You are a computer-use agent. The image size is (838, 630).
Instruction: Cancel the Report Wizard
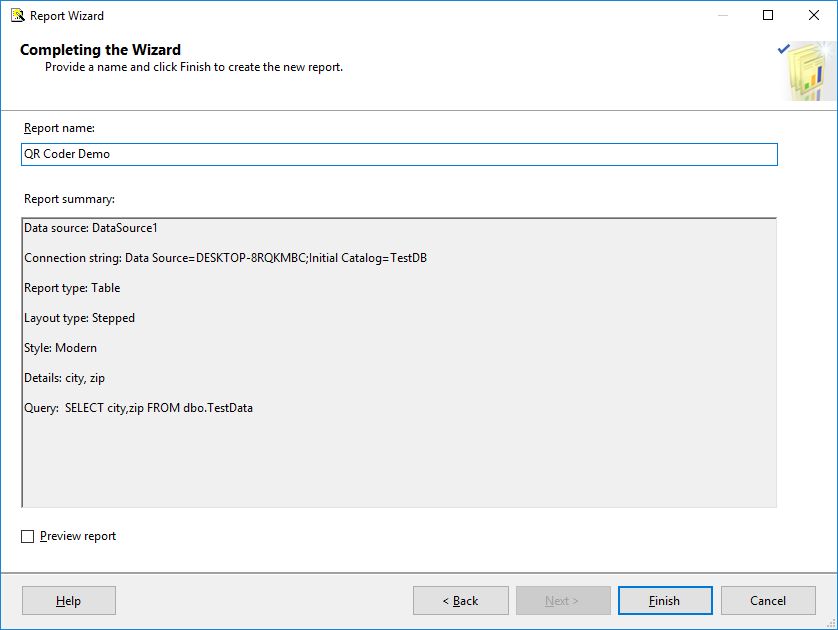coord(768,601)
